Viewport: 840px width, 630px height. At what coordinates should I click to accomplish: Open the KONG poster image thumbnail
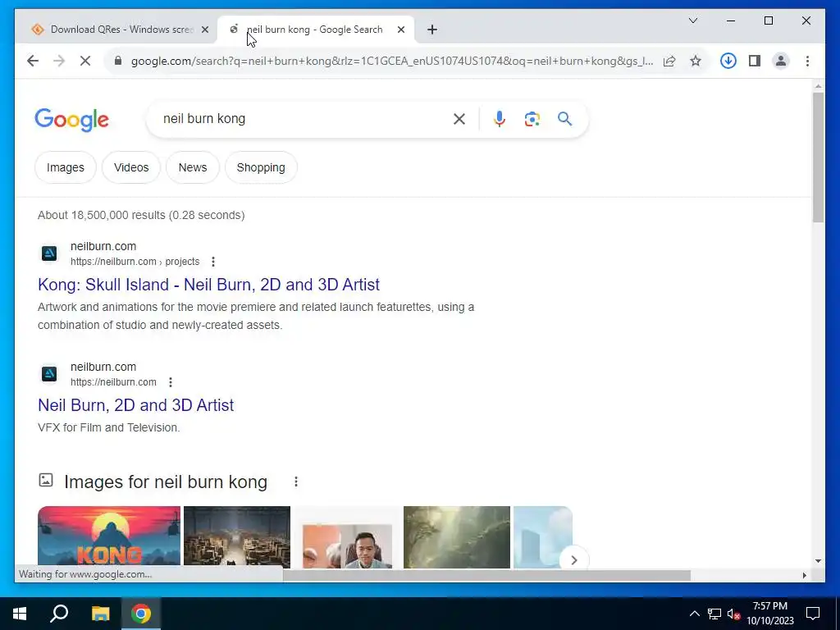coord(109,536)
